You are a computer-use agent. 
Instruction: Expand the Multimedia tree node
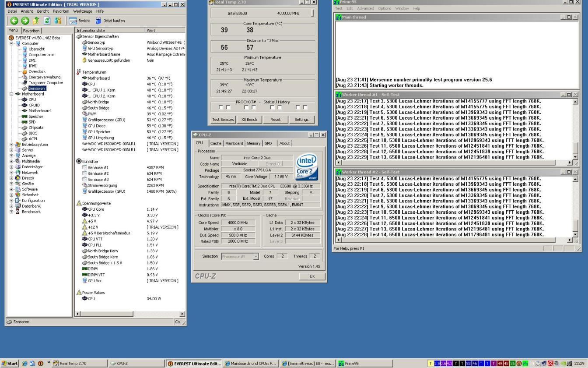tap(11, 161)
